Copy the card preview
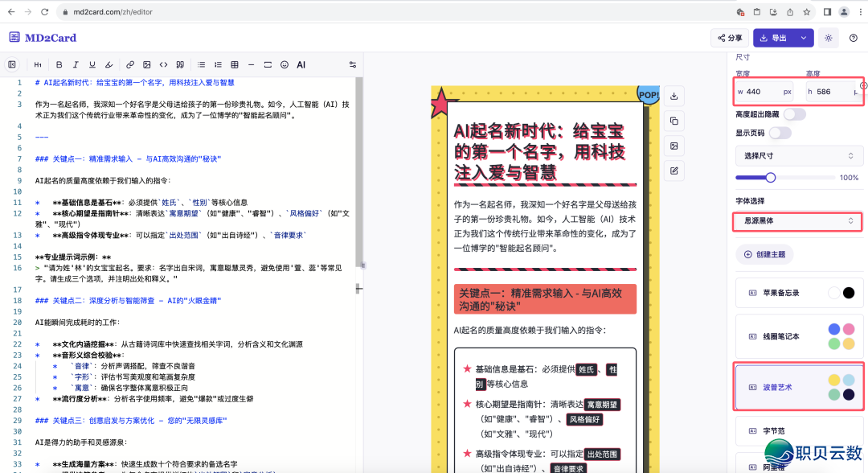 click(674, 121)
